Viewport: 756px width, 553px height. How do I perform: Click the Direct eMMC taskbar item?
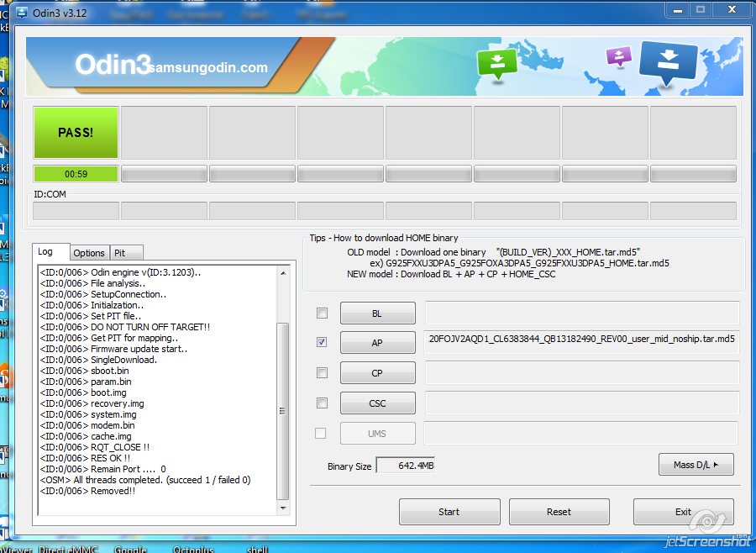point(69,549)
